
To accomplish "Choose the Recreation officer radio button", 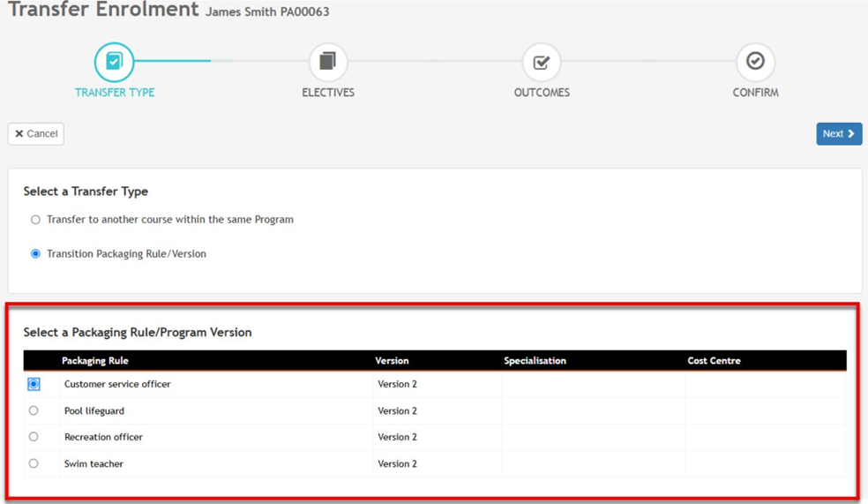I will (34, 436).
